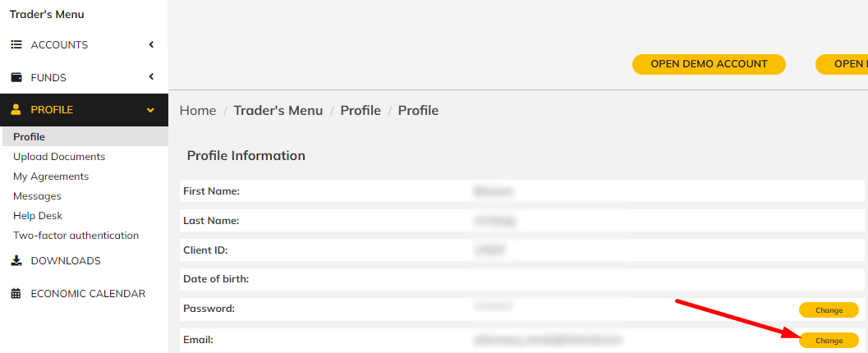Open My Agreements from sidebar
868x353 pixels.
[x=51, y=176]
